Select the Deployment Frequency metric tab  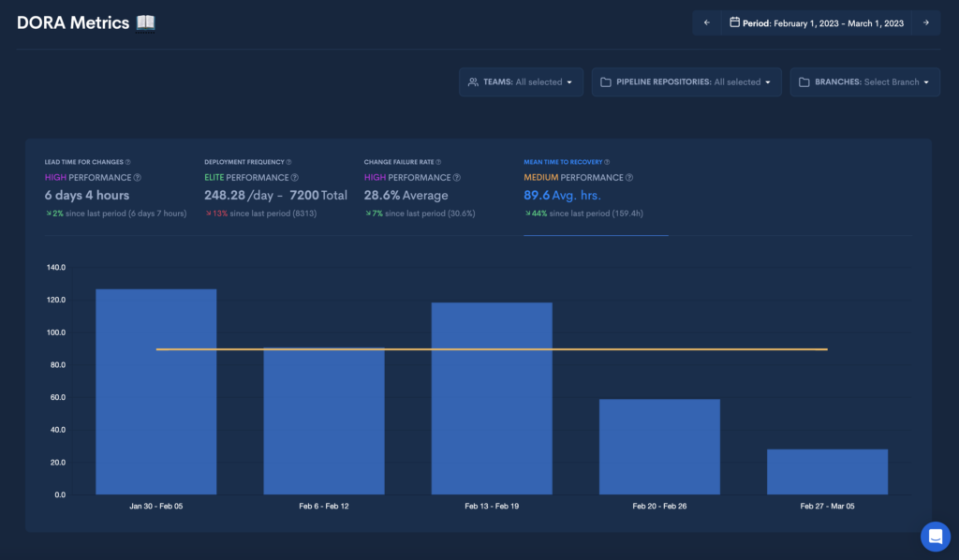pos(275,189)
